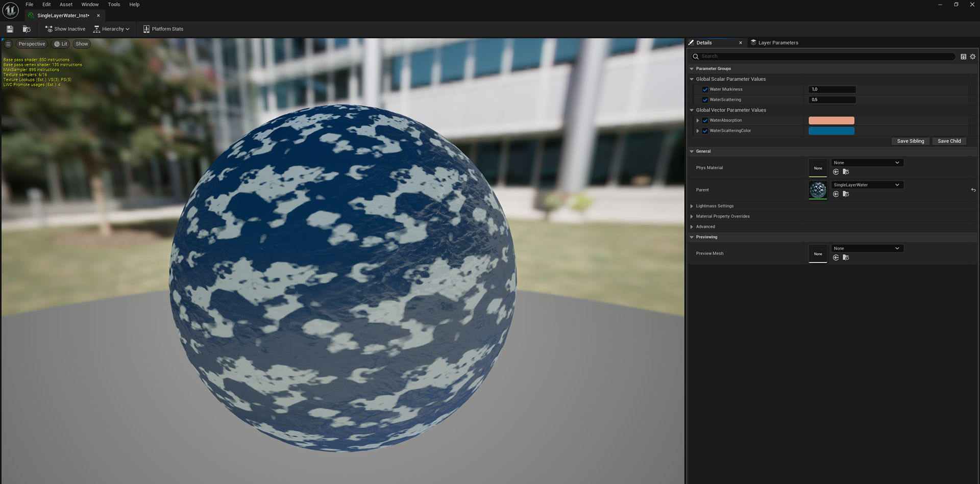980x484 pixels.
Task: Click the Phys Material None thumbnail
Action: click(818, 168)
